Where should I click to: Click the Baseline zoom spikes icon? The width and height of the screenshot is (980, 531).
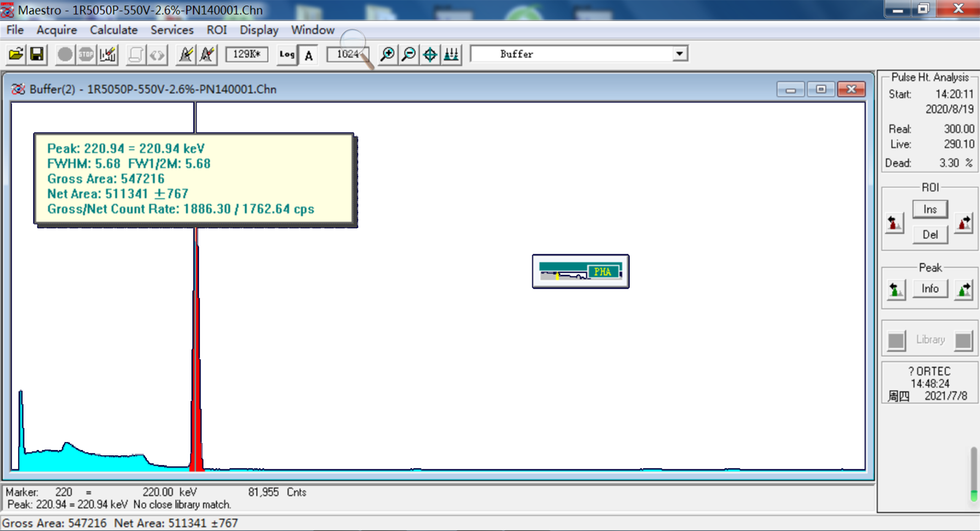pos(451,55)
